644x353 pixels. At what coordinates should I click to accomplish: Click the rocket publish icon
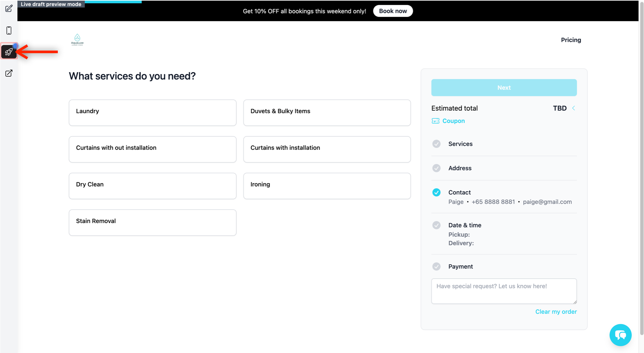tap(9, 52)
